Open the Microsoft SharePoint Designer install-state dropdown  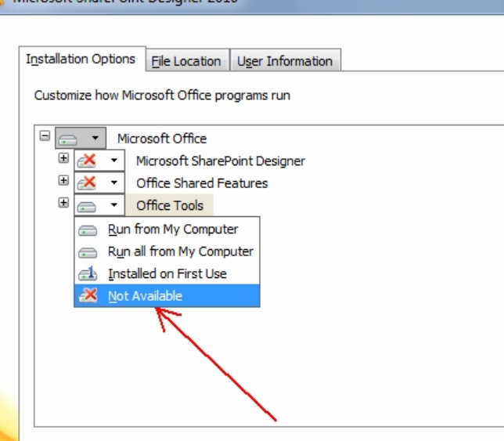[99, 161]
